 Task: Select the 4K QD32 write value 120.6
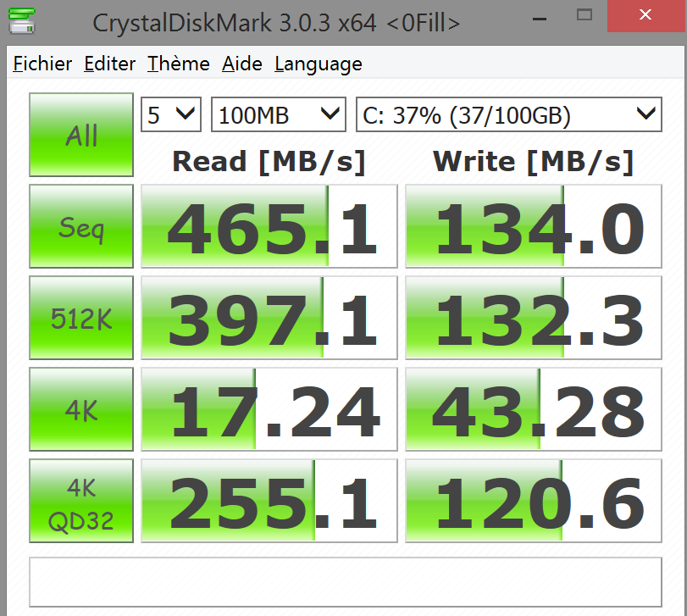point(533,501)
